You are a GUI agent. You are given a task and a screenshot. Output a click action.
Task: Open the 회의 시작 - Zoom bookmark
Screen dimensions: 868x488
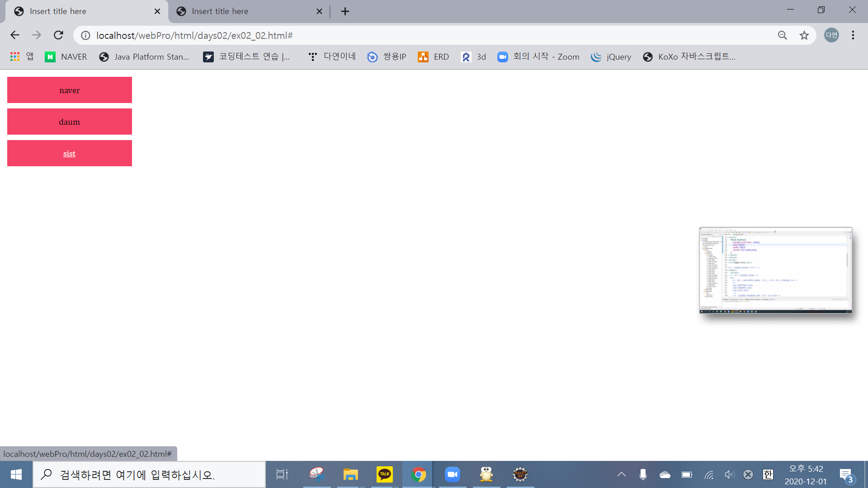pos(538,56)
